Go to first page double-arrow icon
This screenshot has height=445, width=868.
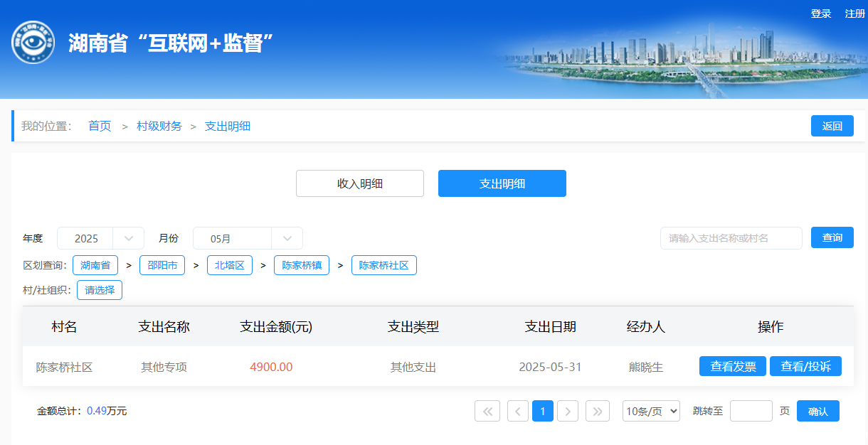click(x=487, y=411)
